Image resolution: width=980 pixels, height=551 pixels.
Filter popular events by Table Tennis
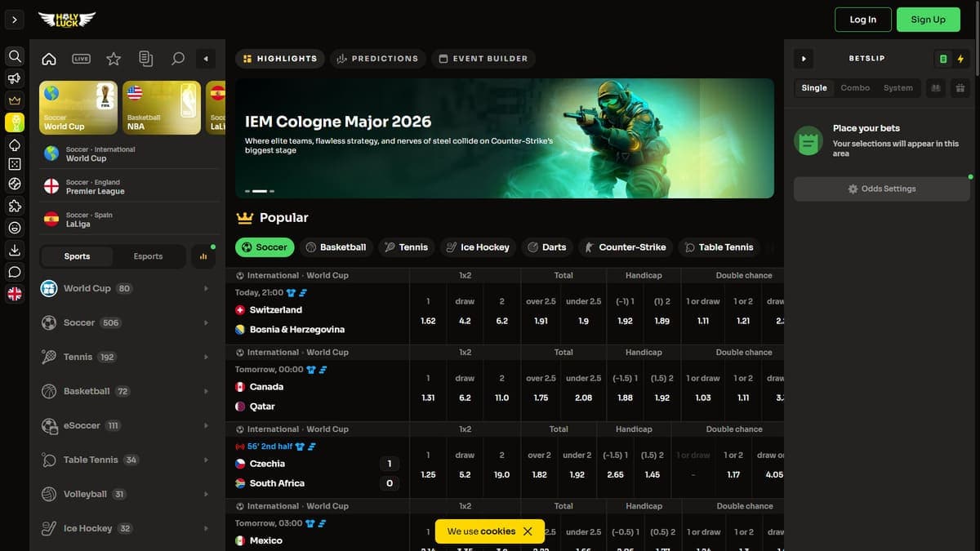tap(719, 247)
